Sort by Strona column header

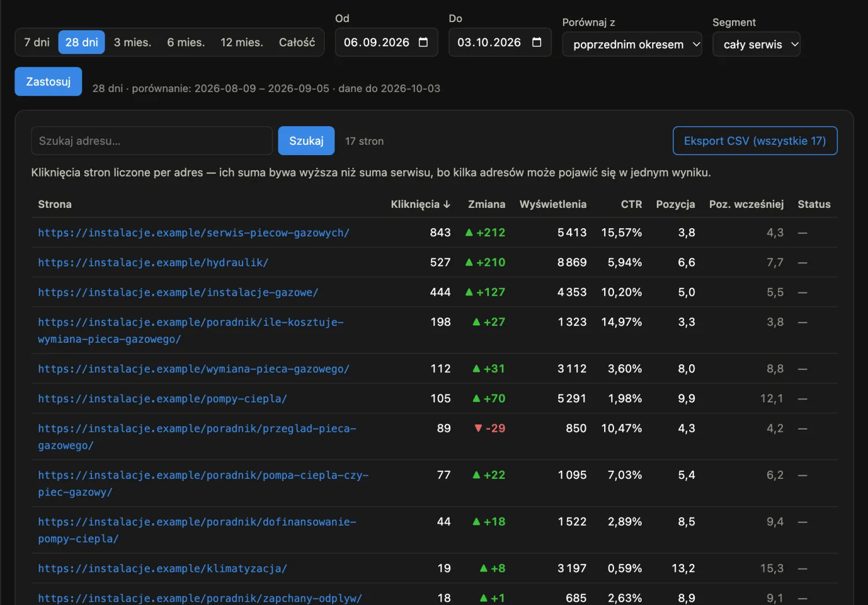(55, 204)
